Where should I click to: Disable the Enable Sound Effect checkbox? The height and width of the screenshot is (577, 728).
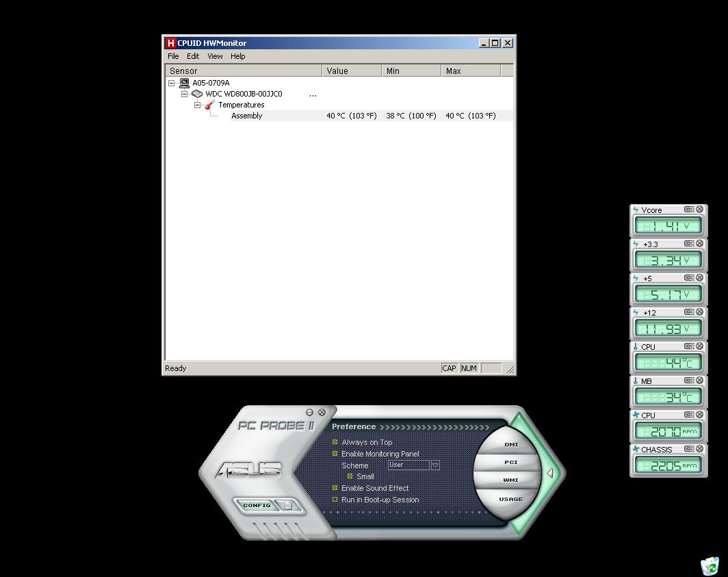335,488
